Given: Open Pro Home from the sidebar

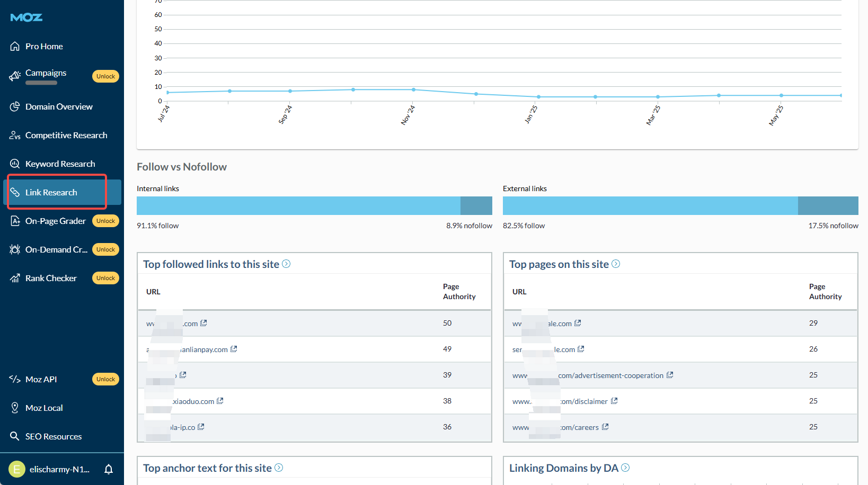Looking at the screenshot, I should 45,46.
